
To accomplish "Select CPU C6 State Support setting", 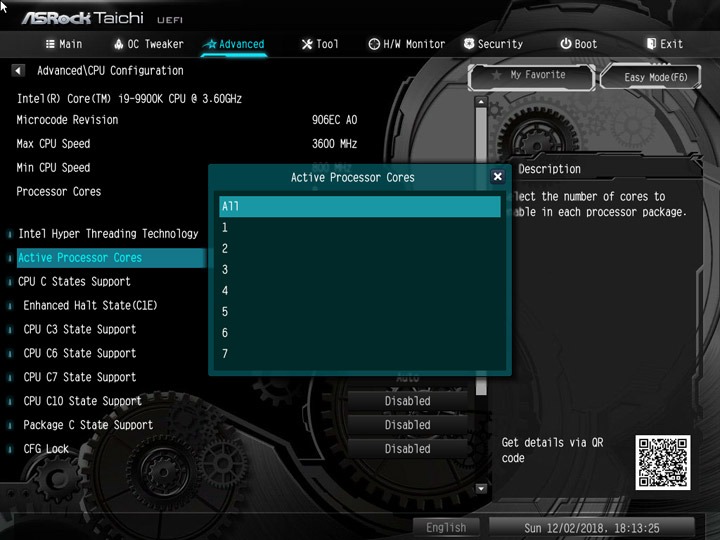I will (x=80, y=353).
